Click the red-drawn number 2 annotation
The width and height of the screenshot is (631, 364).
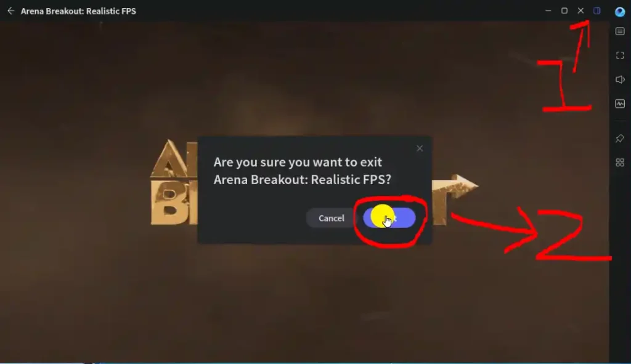pos(574,237)
